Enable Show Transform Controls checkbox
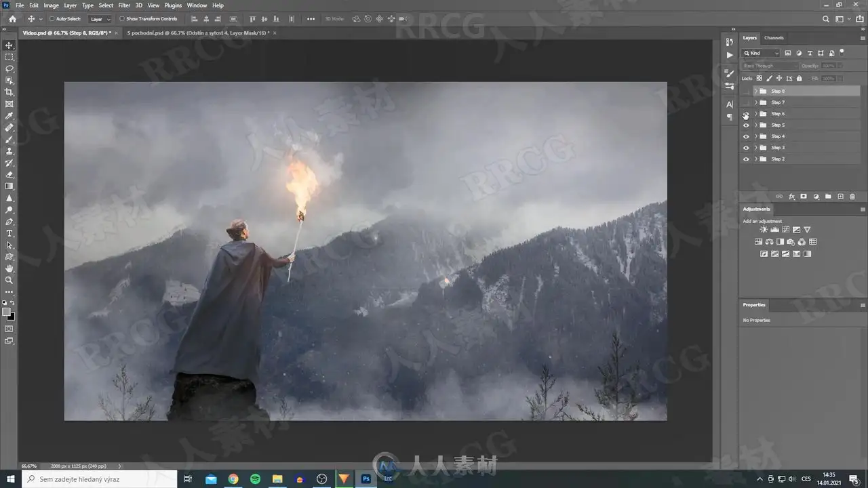The image size is (868, 488). coord(122,19)
